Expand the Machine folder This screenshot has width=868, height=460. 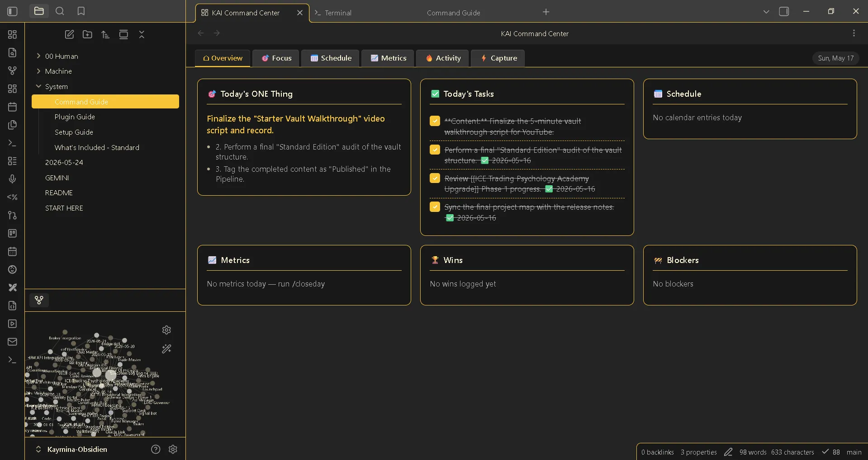38,71
